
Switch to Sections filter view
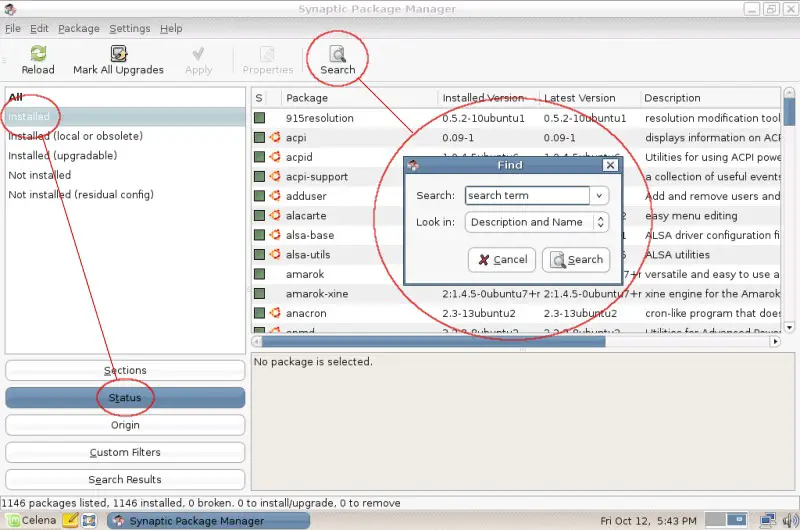[125, 370]
